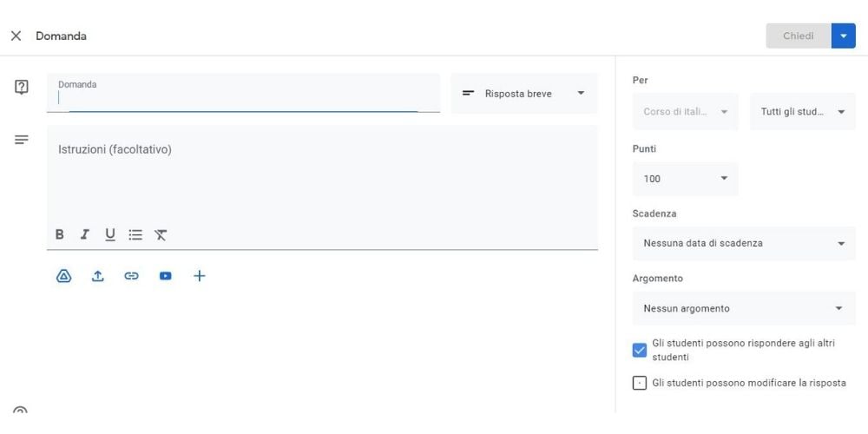
Task: Apply italic formatting
Action: (85, 234)
